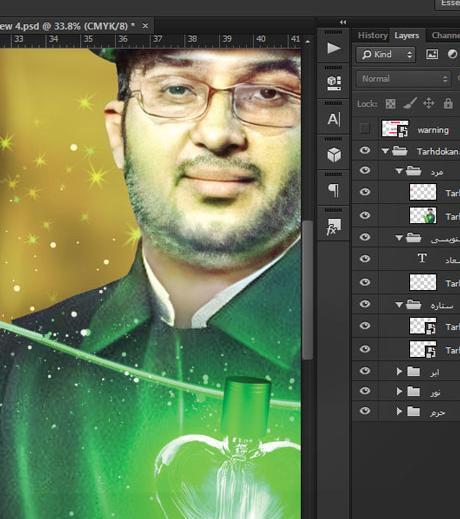Image resolution: width=460 pixels, height=519 pixels.
Task: Switch to the Channels tab
Action: coord(446,35)
